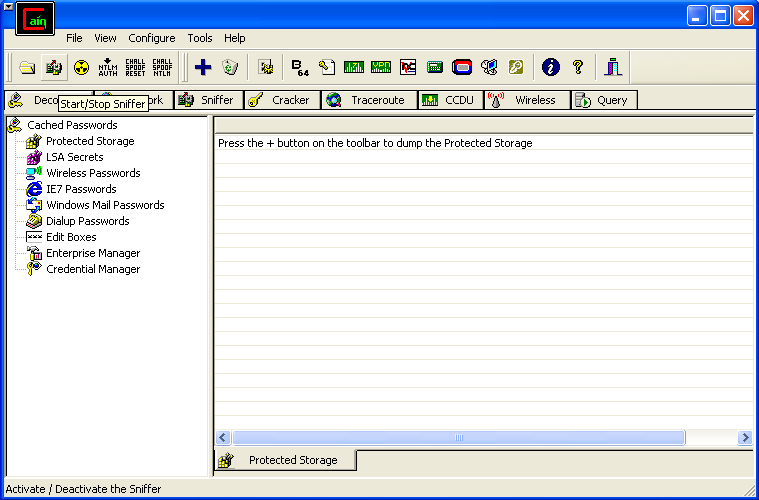Select Cached Passwords root tree node
Image resolution: width=759 pixels, height=500 pixels.
(x=72, y=125)
